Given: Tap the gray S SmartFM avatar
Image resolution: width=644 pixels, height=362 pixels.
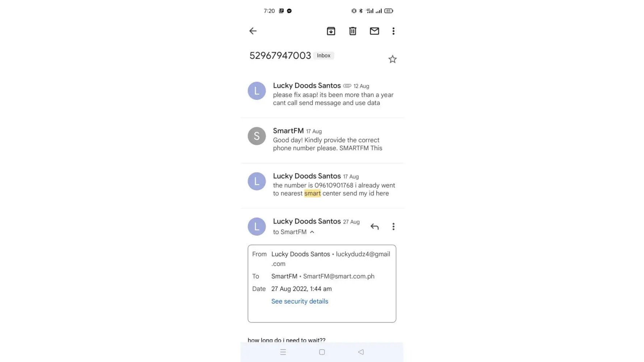Looking at the screenshot, I should click(x=256, y=136).
